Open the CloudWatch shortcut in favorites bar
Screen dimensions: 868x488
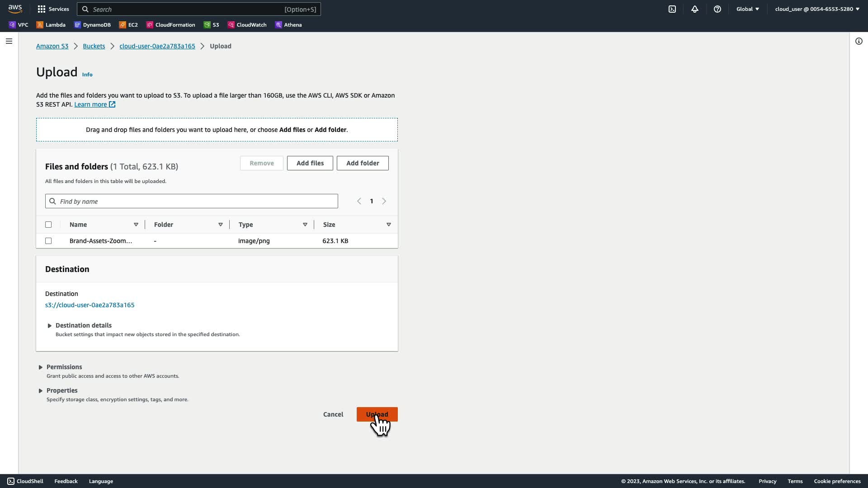click(x=247, y=25)
